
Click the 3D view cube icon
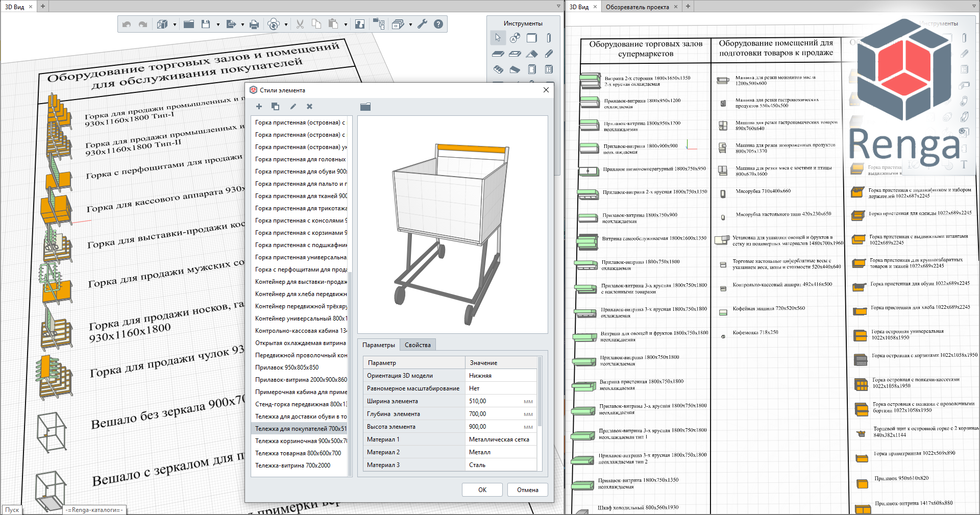(x=162, y=24)
